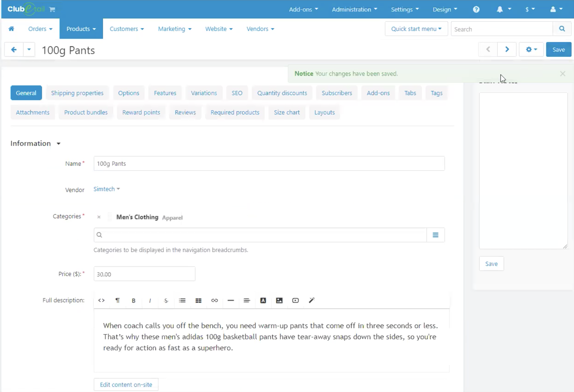Click the staff notes text area

coord(523,171)
